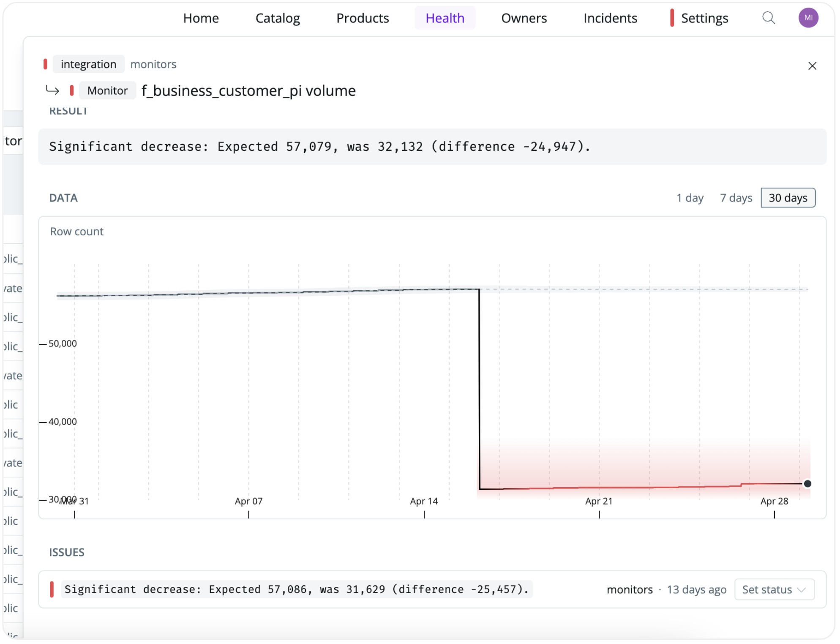Click red status marker beside Monitor tag
840x644 pixels.
tap(72, 90)
